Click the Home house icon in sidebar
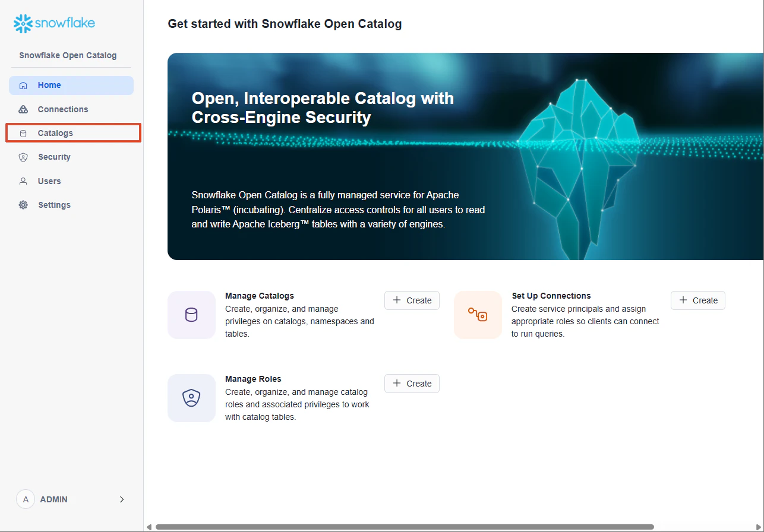Screen dimensions: 764x532 pos(23,85)
